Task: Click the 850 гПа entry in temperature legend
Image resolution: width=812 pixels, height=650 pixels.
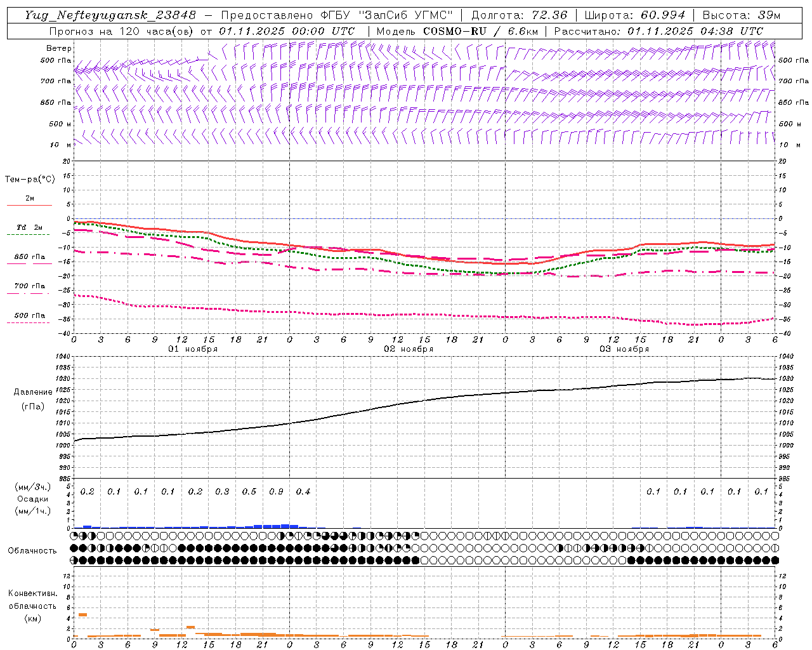Action: click(30, 257)
